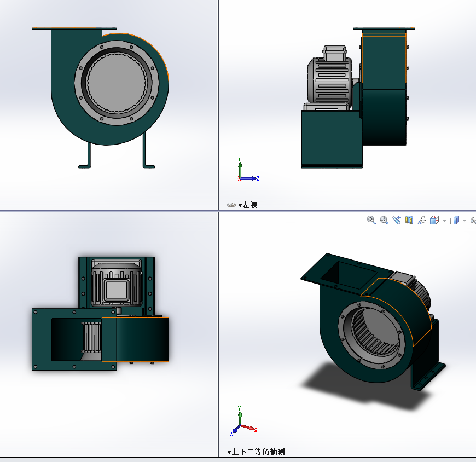476x462 pixels.
Task: Click the Display Style shaded cube icon
Action: pyautogui.click(x=455, y=220)
